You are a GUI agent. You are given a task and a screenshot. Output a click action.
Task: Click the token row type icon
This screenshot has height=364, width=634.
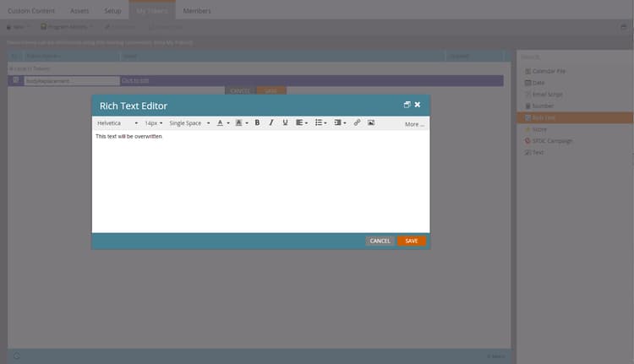(16, 80)
